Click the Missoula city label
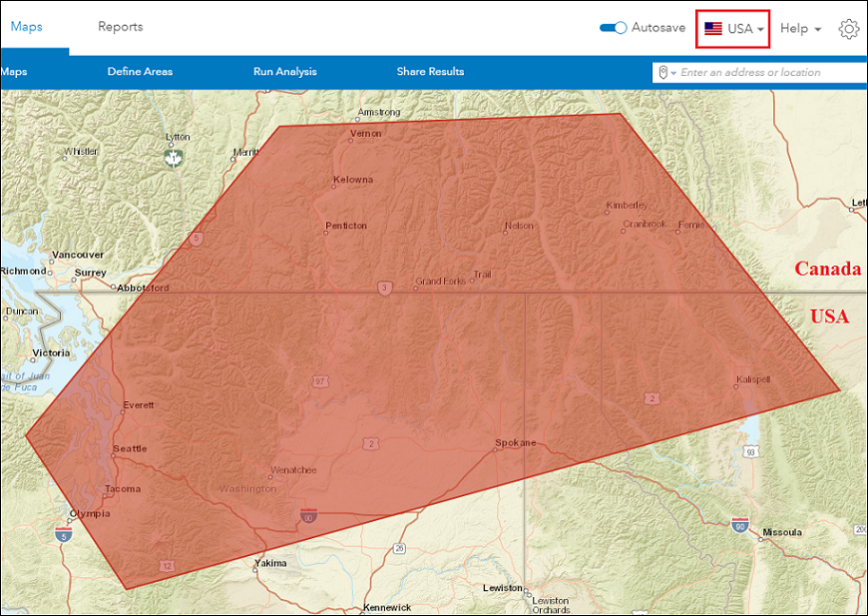This screenshot has width=868, height=616. point(782,532)
